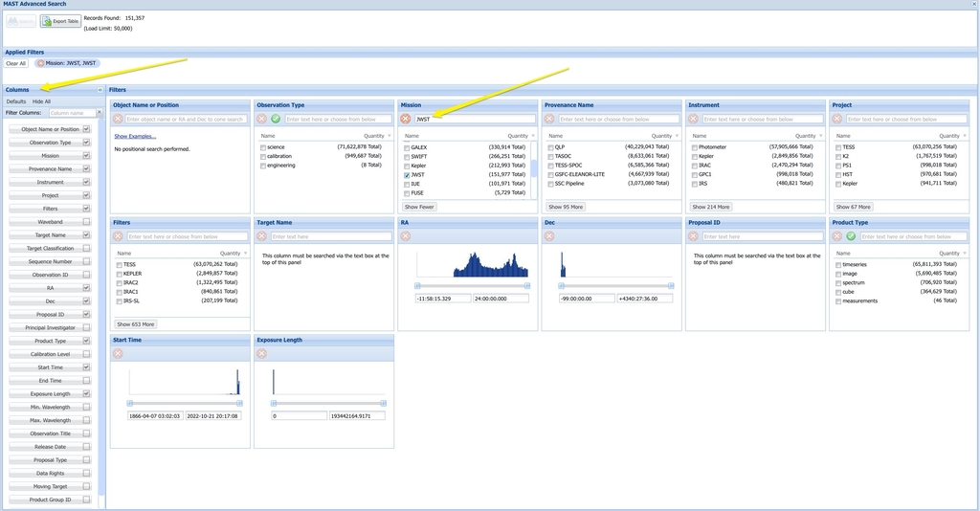Open the Filters panel Quantity sort arrow
The image size is (980, 511).
tap(246, 253)
